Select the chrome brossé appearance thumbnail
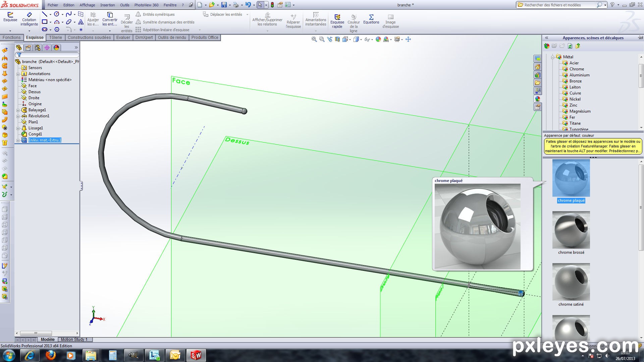 [571, 230]
